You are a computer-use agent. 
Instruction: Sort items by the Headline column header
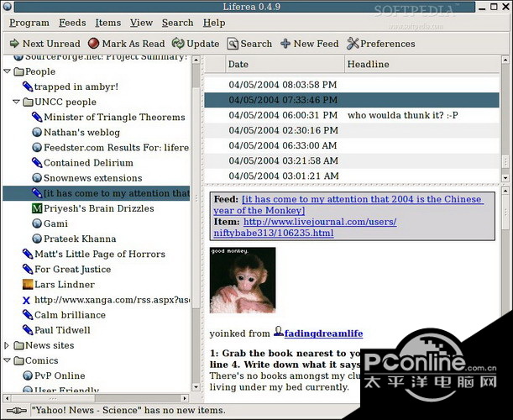tap(422, 64)
